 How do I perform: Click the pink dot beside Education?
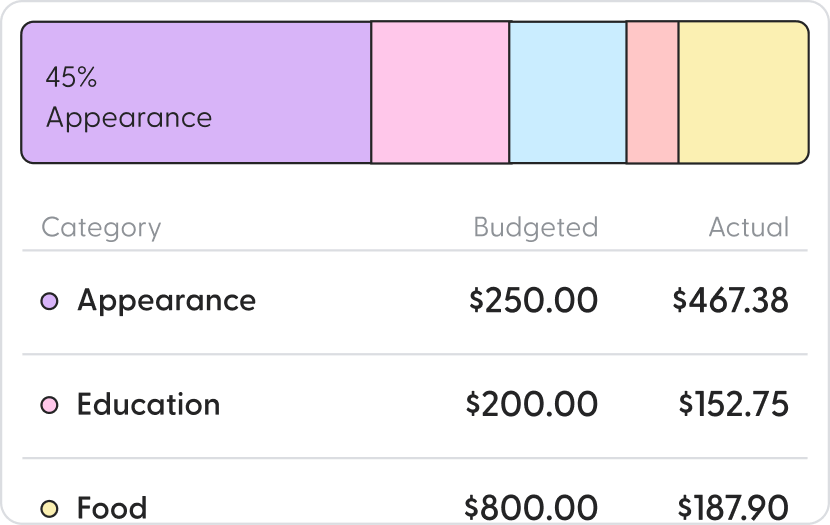pos(49,405)
